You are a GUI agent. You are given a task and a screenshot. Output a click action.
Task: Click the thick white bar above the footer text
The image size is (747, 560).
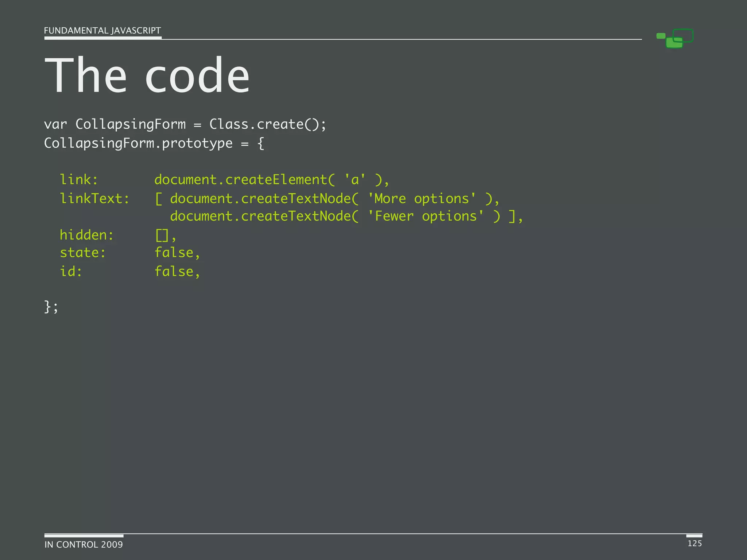(84, 536)
